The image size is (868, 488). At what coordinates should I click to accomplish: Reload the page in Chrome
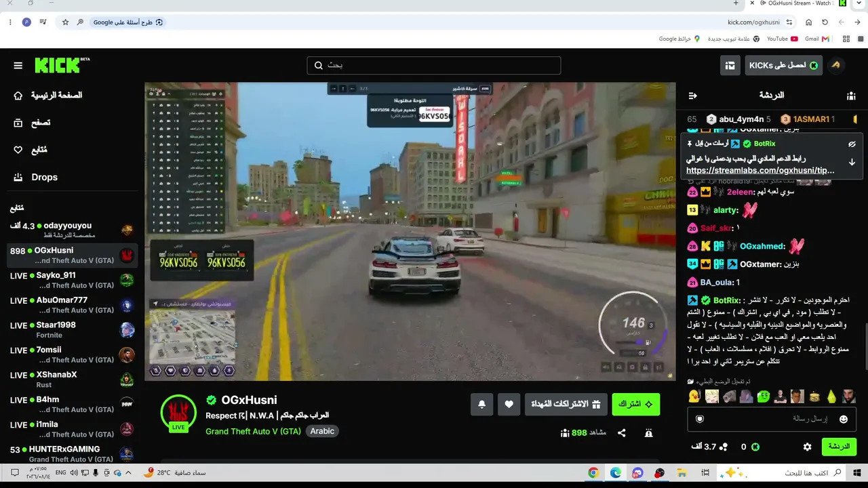(825, 22)
